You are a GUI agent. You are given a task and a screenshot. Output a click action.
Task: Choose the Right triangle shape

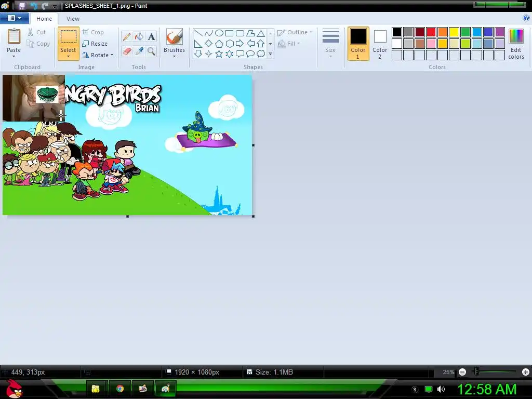(x=198, y=44)
